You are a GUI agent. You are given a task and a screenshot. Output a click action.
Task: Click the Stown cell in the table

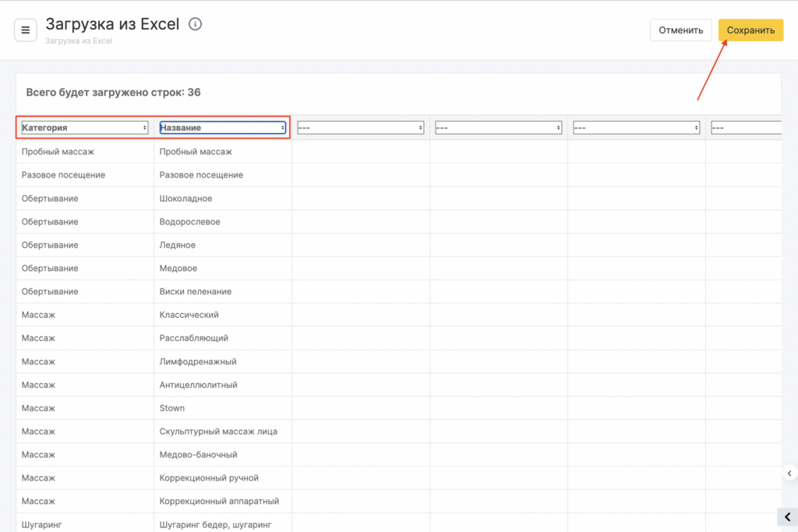click(x=172, y=408)
